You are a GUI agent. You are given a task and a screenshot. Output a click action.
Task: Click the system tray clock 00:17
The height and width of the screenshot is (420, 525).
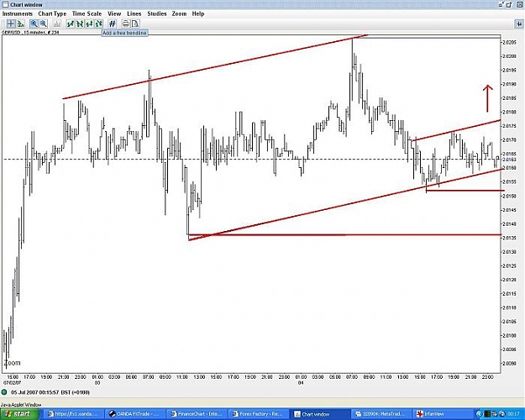point(513,414)
